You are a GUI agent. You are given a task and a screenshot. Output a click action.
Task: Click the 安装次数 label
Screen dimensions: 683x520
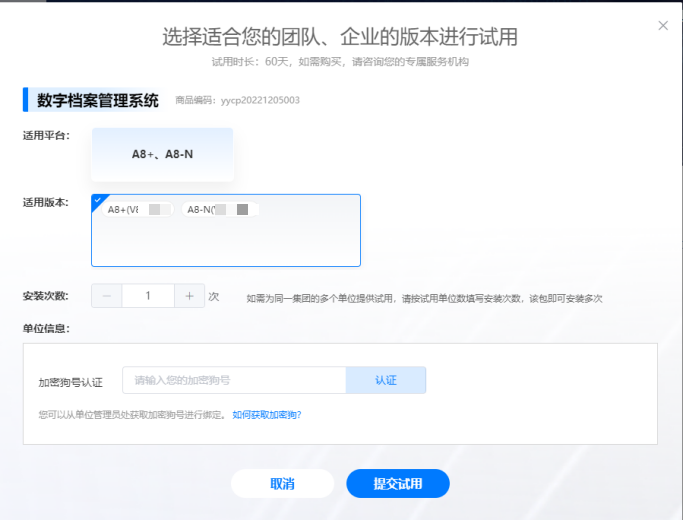coord(46,296)
